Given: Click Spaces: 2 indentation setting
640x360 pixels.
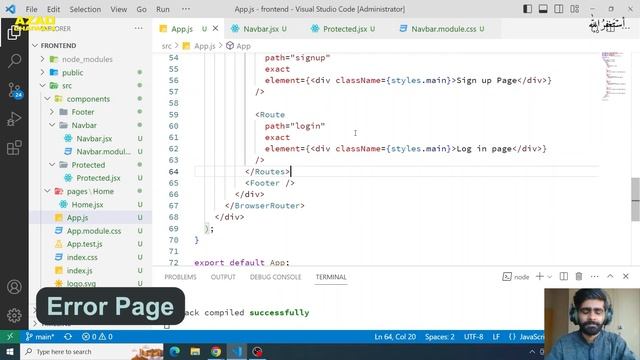Looking at the screenshot, I should click(x=440, y=337).
